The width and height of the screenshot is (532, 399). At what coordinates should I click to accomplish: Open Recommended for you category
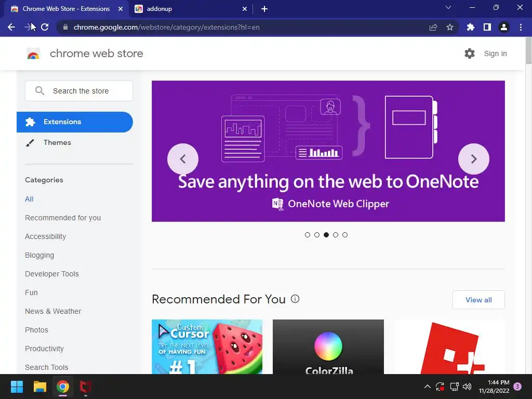[63, 218]
